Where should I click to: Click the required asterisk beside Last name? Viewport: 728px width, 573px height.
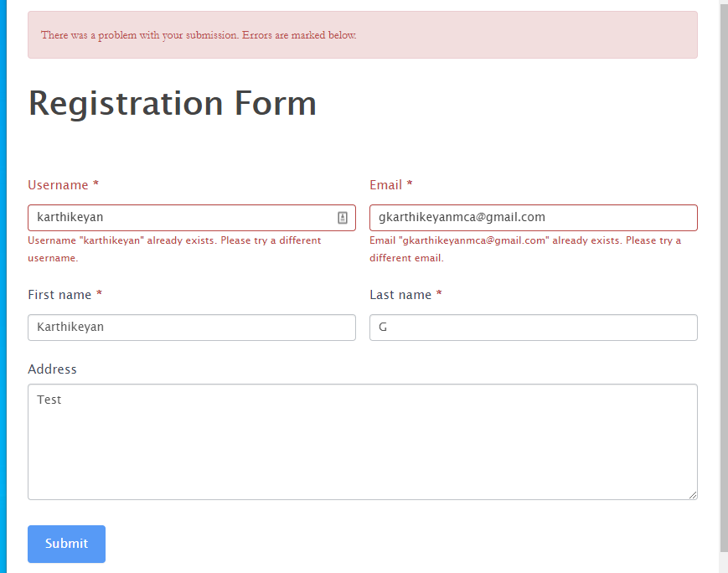click(x=439, y=293)
